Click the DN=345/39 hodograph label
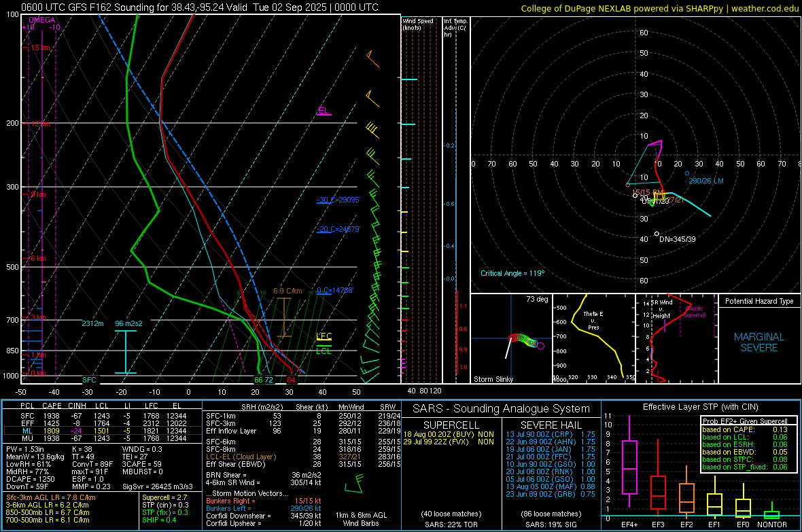802x532 pixels. (x=677, y=239)
